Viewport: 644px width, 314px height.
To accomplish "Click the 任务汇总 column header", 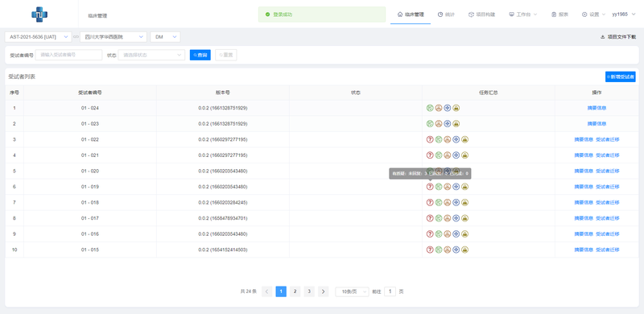I will (x=489, y=93).
